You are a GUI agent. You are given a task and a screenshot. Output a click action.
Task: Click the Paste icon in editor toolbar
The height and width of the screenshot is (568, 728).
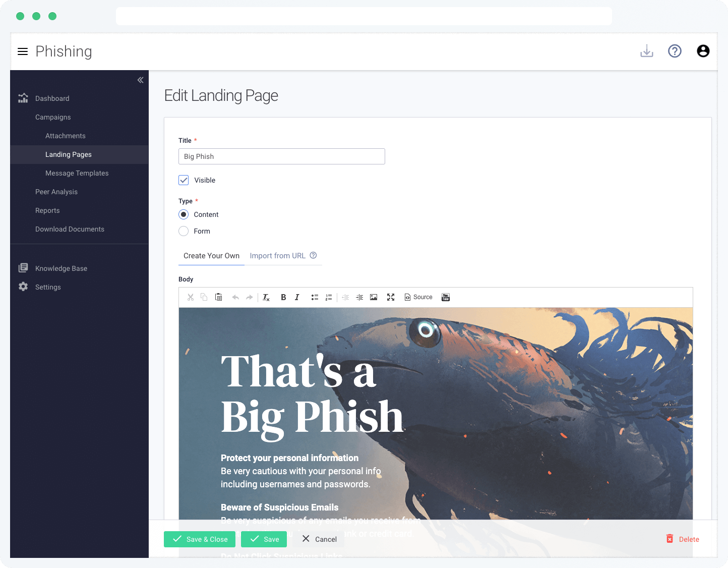pyautogui.click(x=218, y=297)
